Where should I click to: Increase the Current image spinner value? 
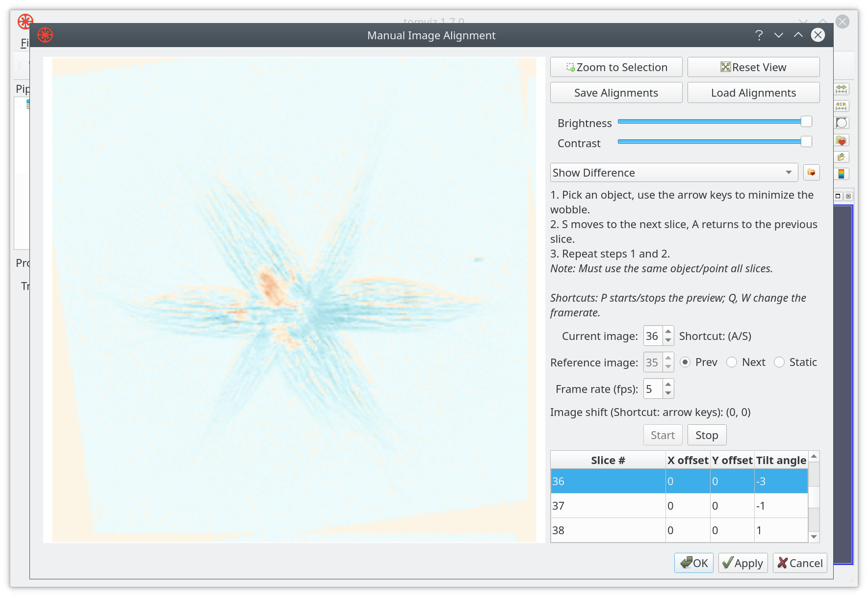click(668, 332)
